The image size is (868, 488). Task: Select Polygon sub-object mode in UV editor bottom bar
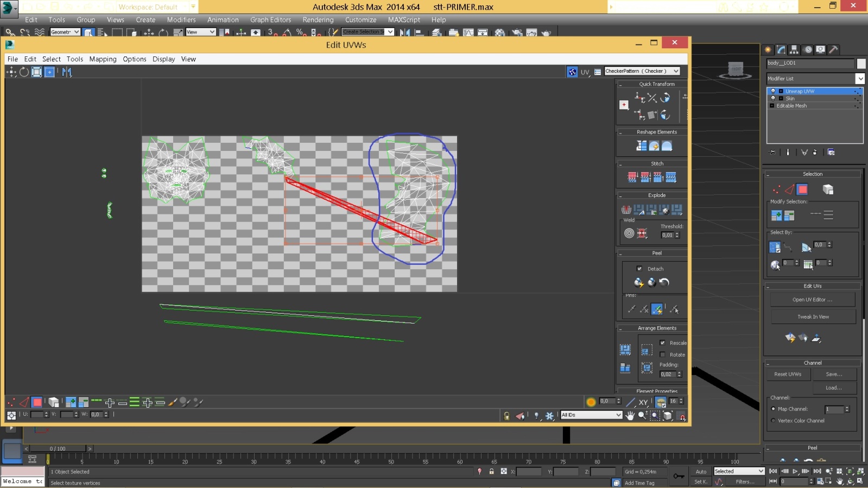[37, 402]
